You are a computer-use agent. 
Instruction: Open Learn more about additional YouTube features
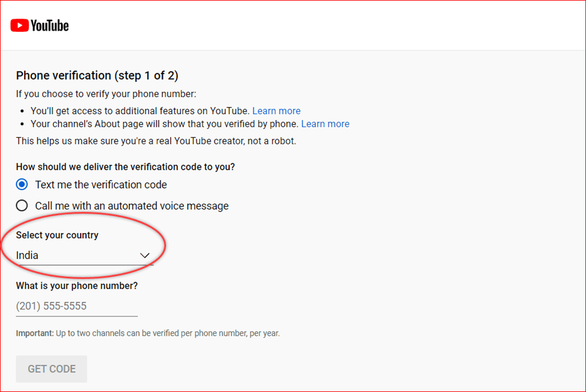276,111
